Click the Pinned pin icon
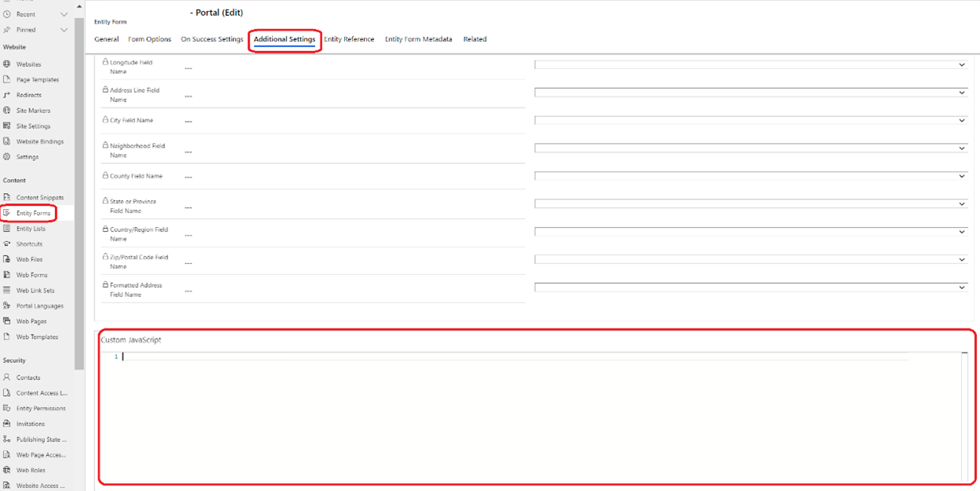980x491 pixels. 7,30
